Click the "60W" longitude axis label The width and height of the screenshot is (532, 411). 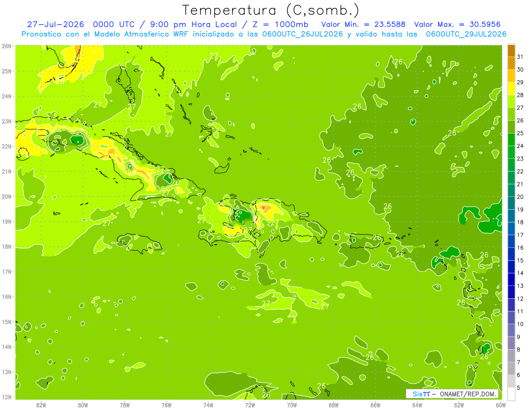501,405
